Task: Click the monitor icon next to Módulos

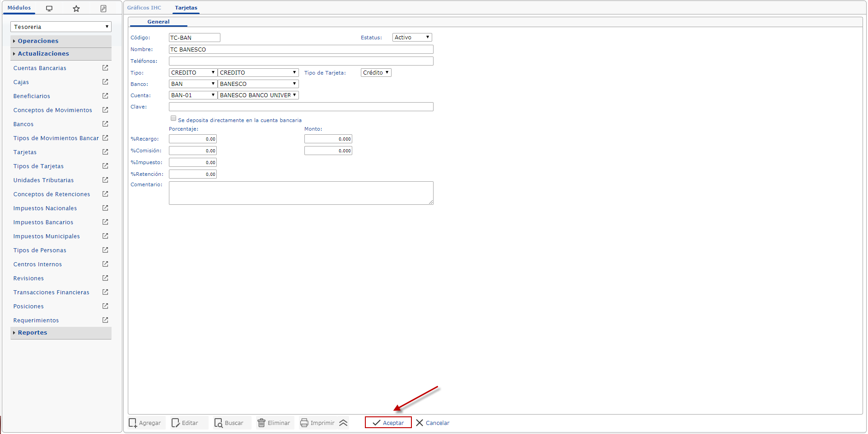Action: pos(49,8)
